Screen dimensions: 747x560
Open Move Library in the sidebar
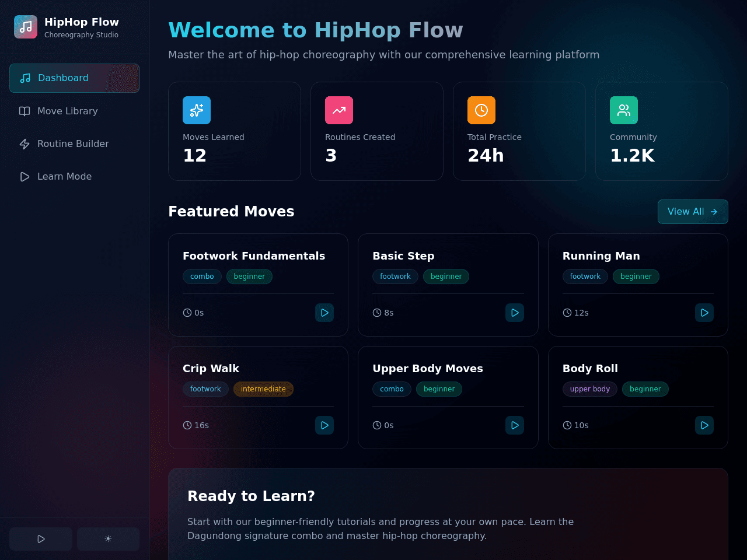[x=74, y=111]
